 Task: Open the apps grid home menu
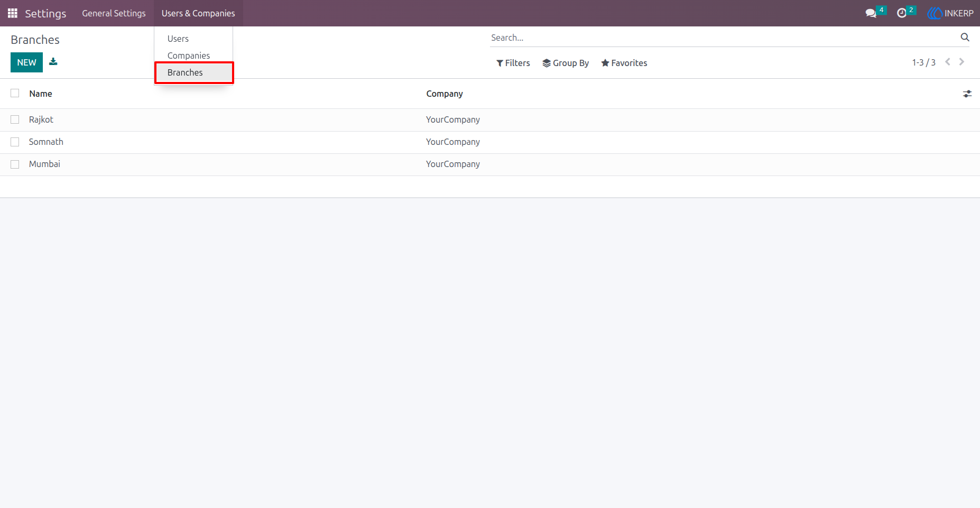pos(13,13)
